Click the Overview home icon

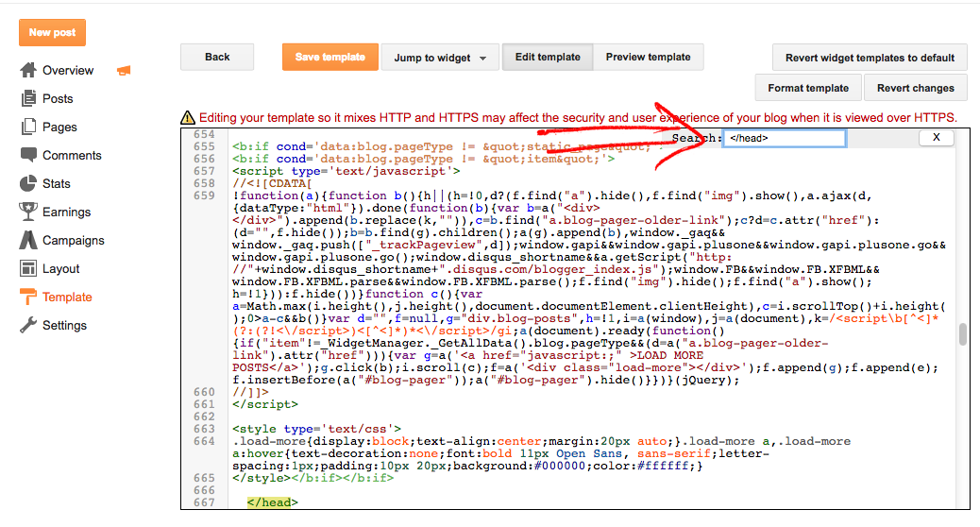(28, 70)
